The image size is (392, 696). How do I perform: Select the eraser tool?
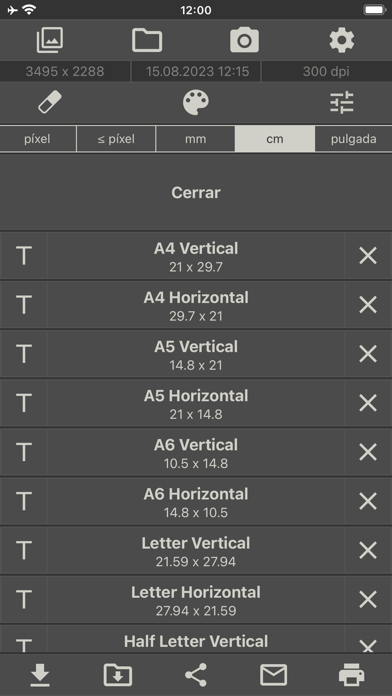(x=49, y=103)
